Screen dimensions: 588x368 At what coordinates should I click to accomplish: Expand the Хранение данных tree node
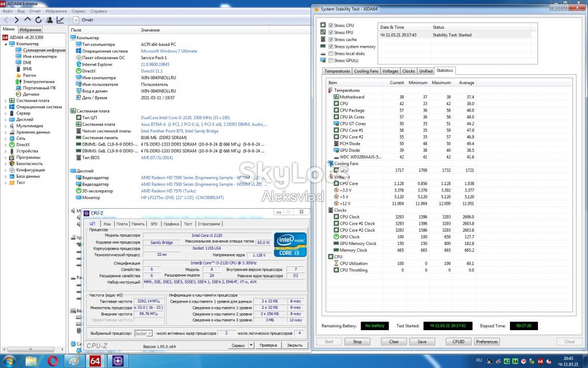pos(6,132)
